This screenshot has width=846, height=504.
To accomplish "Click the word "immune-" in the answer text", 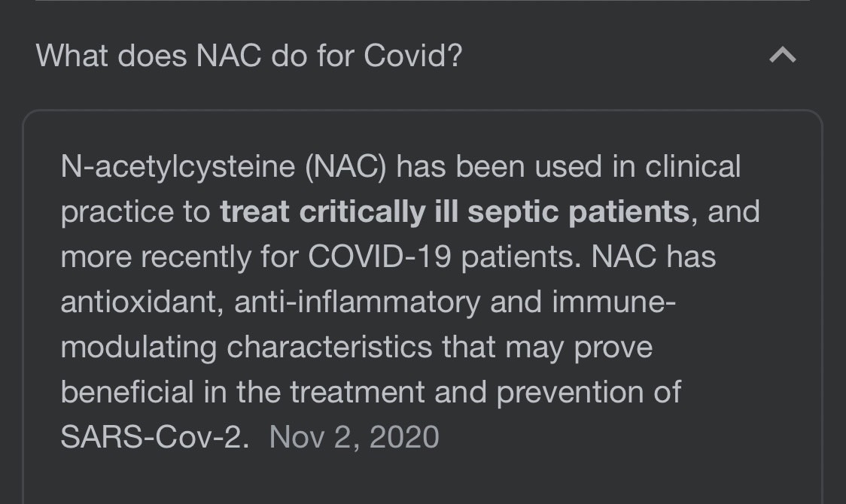I will pos(613,302).
